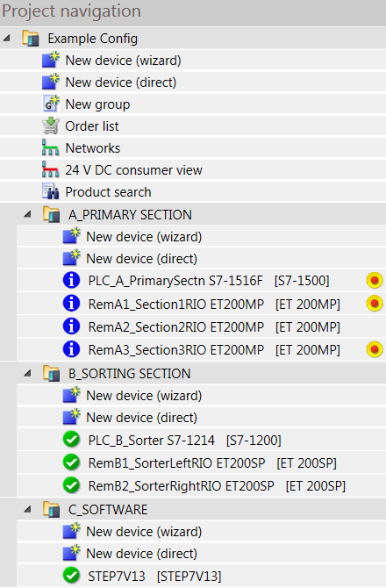Select the A_PRIMARY SECTION label

(x=130, y=215)
